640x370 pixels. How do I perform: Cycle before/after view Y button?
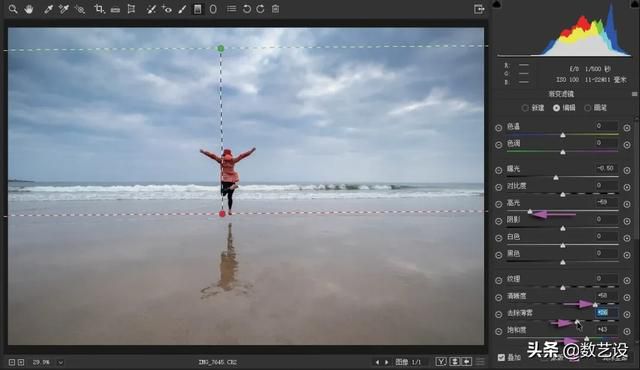[x=441, y=362]
